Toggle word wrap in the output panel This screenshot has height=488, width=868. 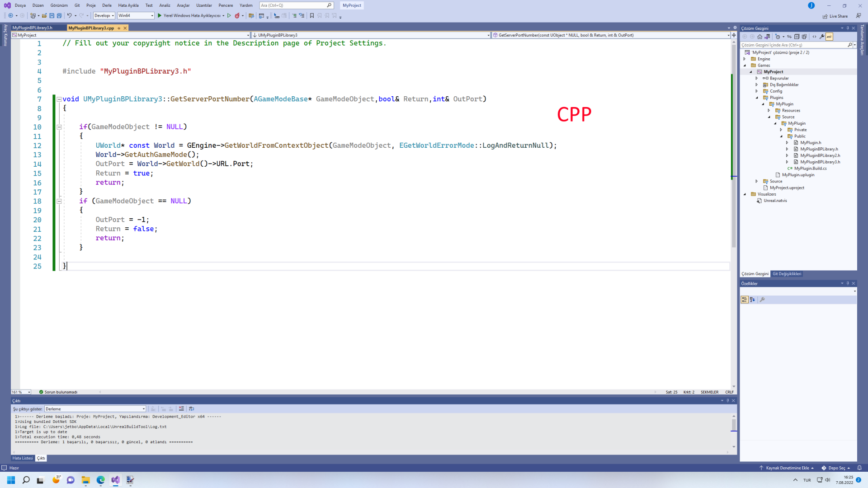[191, 409]
